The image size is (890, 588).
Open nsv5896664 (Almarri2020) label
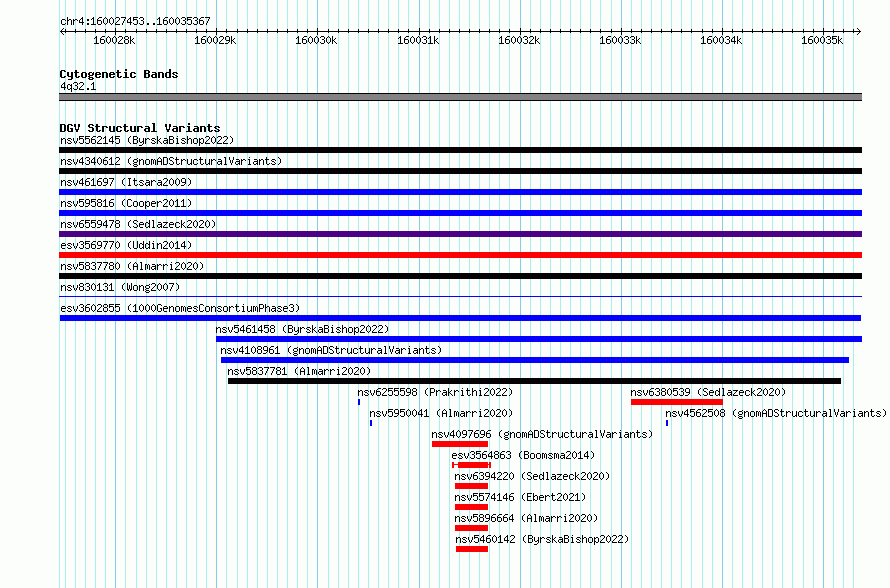(x=526, y=518)
